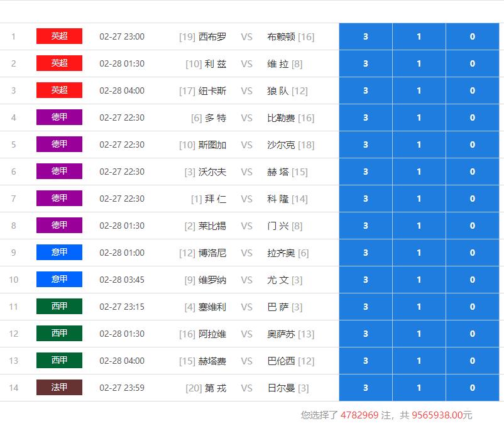The image size is (504, 426).
Task: Toggle the 0 option for 维罗纳 vs 尤文
Action: [473, 280]
